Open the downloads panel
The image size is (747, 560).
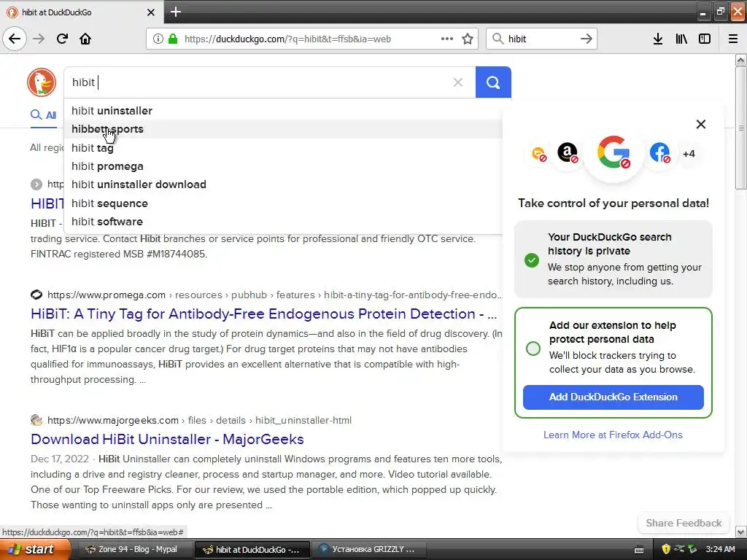coord(658,39)
